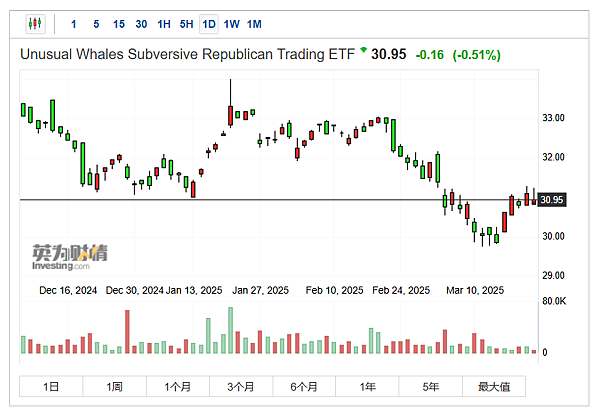Viewport: 600px width, 417px height.
Task: Set range to 3个月
Action: (241, 386)
